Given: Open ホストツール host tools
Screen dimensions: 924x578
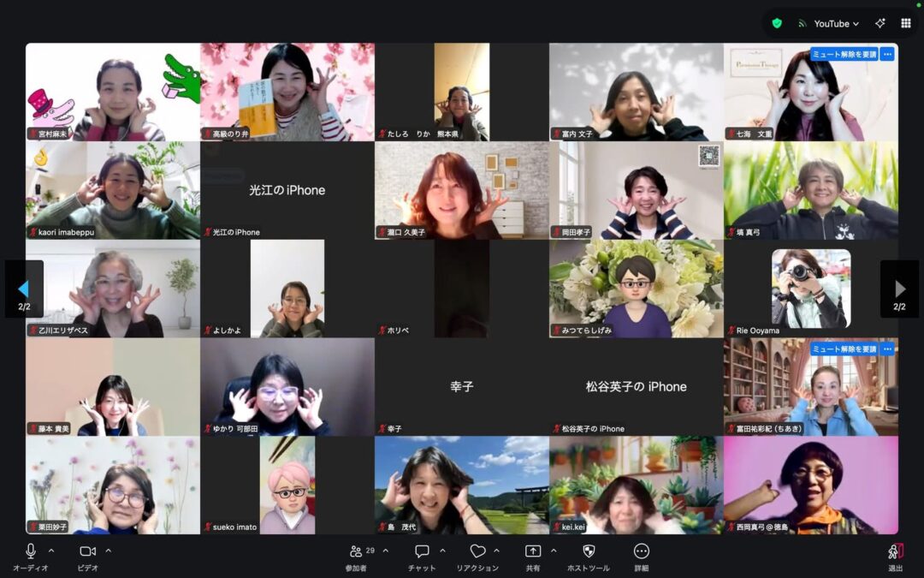Looking at the screenshot, I should 589,551.
